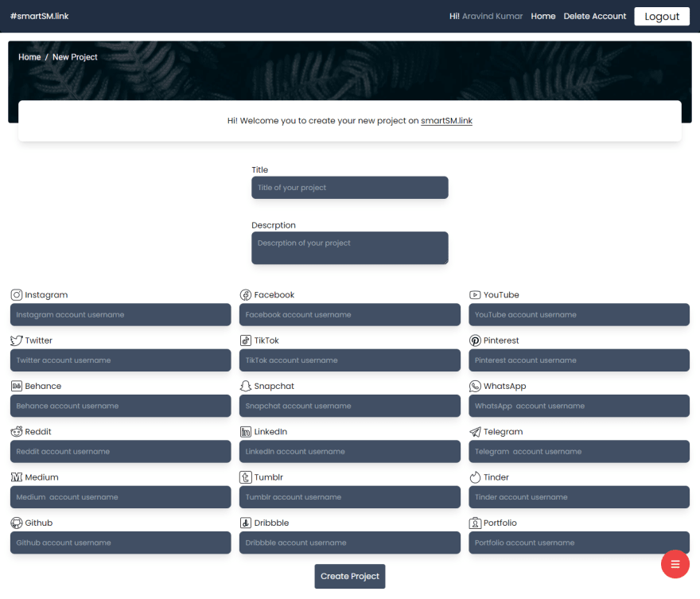Screen dimensions: 700x599
Task: Click the Title input field
Action: tap(349, 188)
